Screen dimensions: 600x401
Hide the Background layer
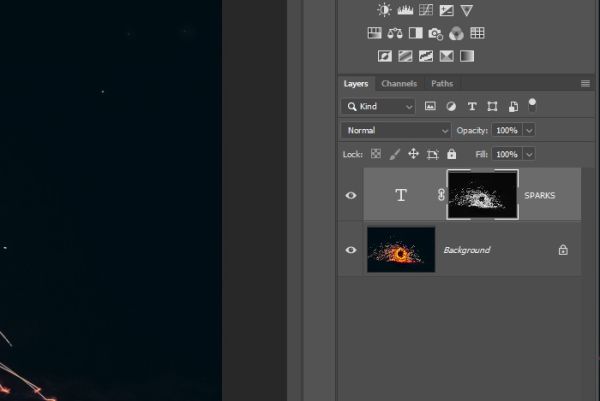coord(351,250)
